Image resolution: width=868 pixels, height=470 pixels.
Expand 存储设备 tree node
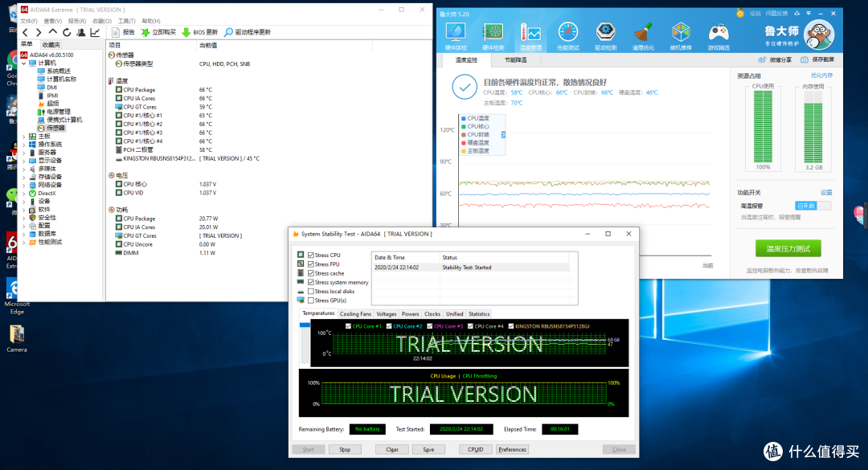(24, 177)
